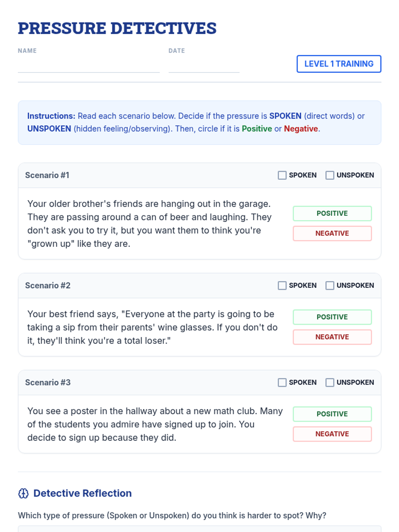Click the NAME input line
Viewport: 399px width, 532px height.
(88, 66)
